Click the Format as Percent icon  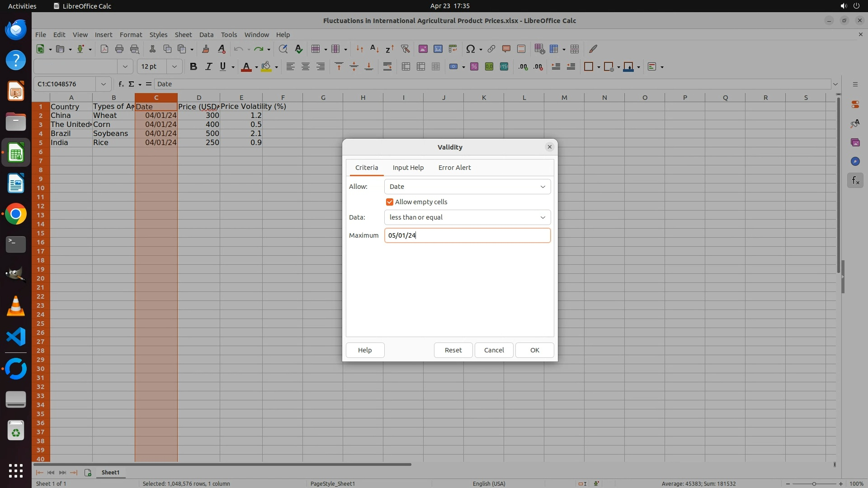click(x=474, y=67)
